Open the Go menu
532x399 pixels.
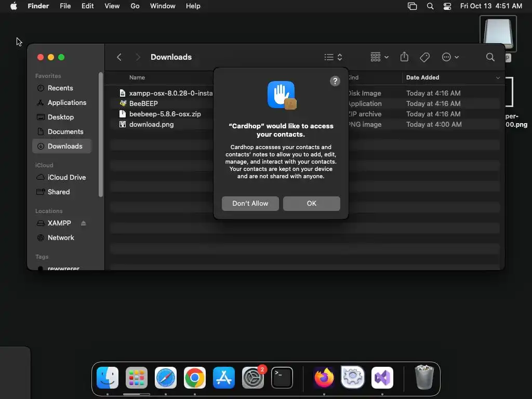[x=135, y=6]
